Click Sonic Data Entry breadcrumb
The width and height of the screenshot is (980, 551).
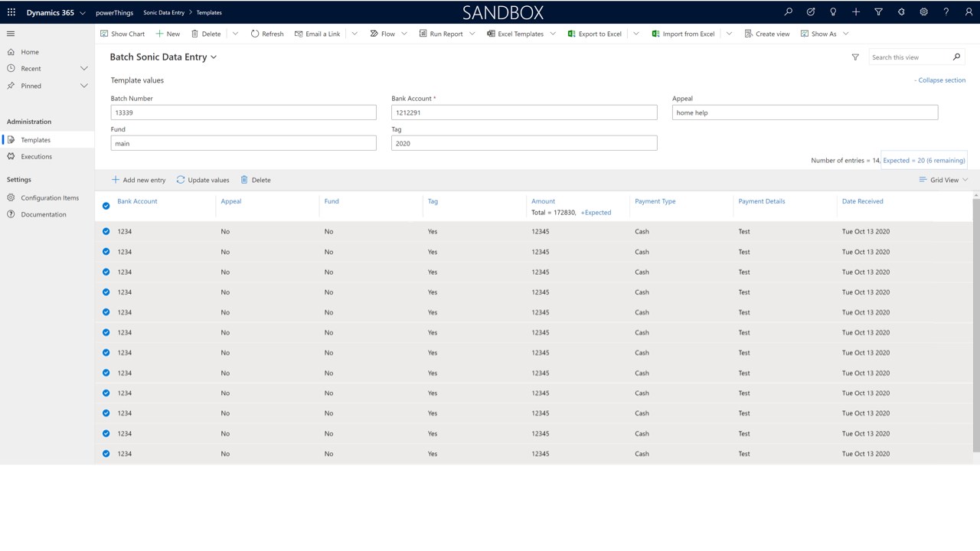164,13
